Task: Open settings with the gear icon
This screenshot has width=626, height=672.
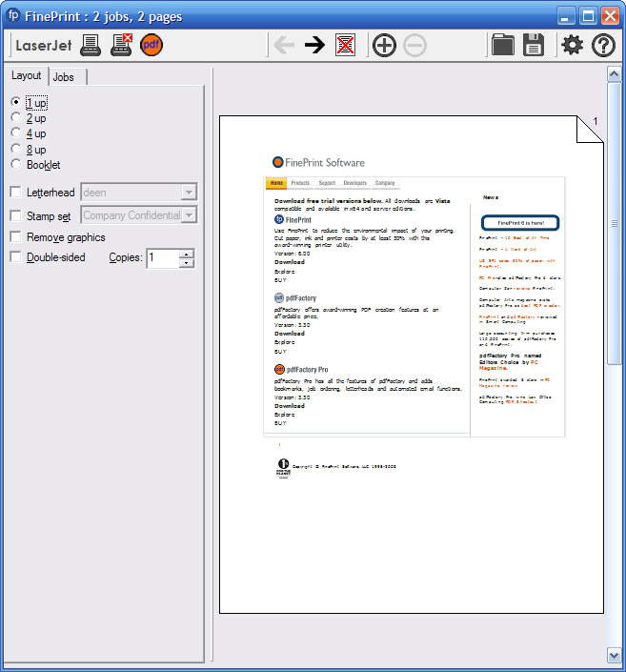Action: pyautogui.click(x=572, y=45)
